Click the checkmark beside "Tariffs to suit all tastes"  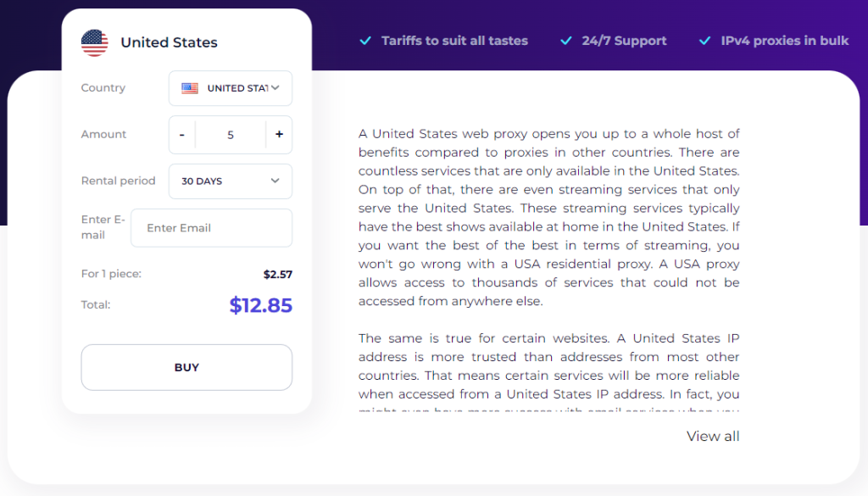click(x=365, y=41)
